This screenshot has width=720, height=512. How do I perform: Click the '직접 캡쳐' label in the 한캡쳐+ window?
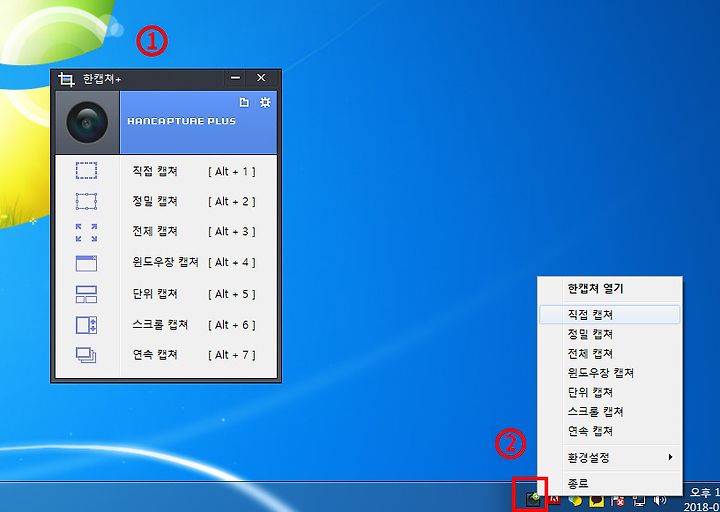(155, 171)
